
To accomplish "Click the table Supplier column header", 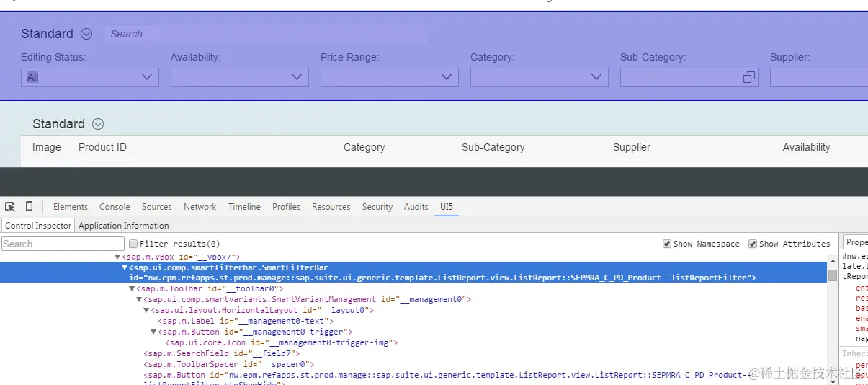I will click(x=632, y=147).
